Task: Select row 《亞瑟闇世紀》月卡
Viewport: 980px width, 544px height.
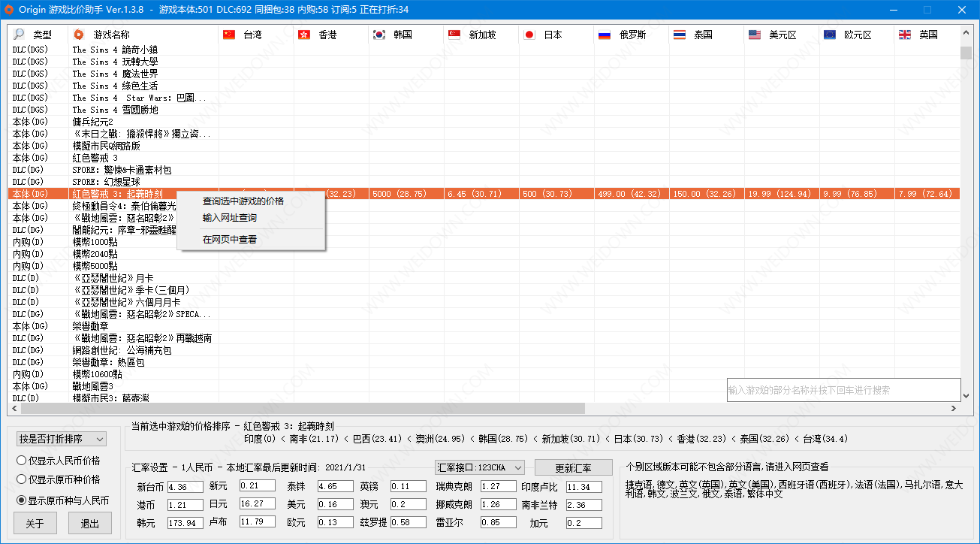Action: pyautogui.click(x=484, y=278)
